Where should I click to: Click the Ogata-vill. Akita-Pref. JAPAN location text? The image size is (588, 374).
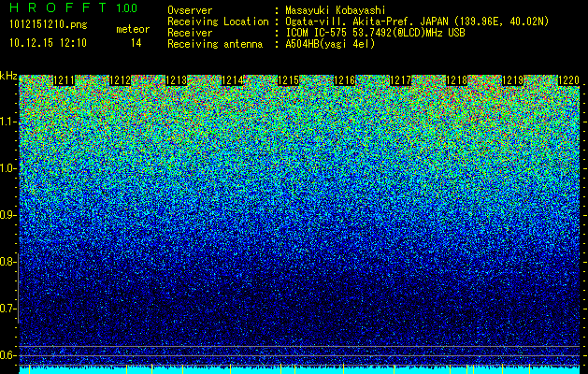[417, 22]
